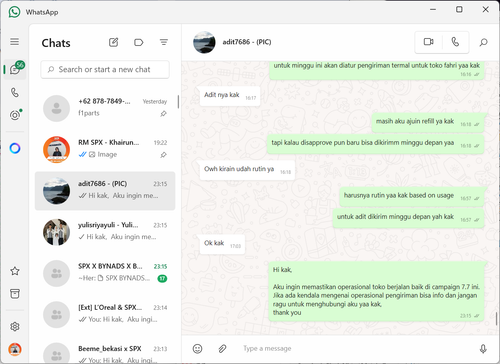
Task: Open [Ext] L'Oreal & SPX group chat
Action: point(105,314)
